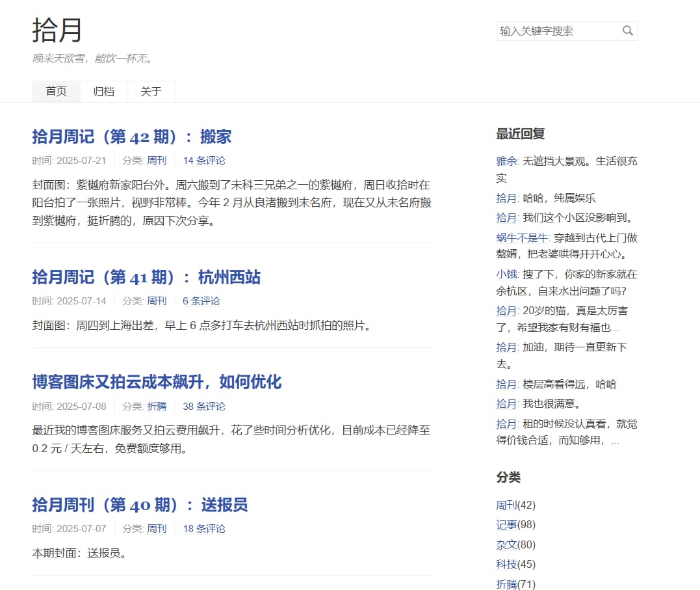The height and width of the screenshot is (590, 700).
Task: Click the search magnifier icon
Action: click(x=627, y=31)
